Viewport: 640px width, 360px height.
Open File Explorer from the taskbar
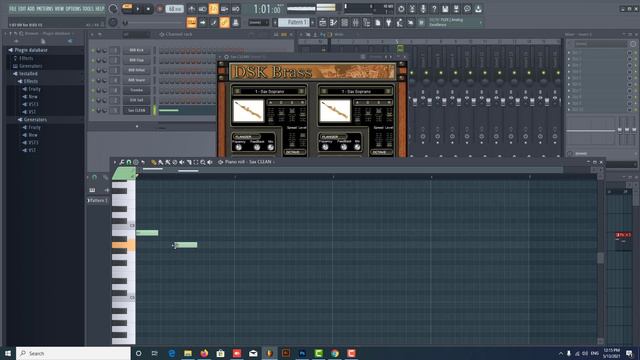pos(188,353)
